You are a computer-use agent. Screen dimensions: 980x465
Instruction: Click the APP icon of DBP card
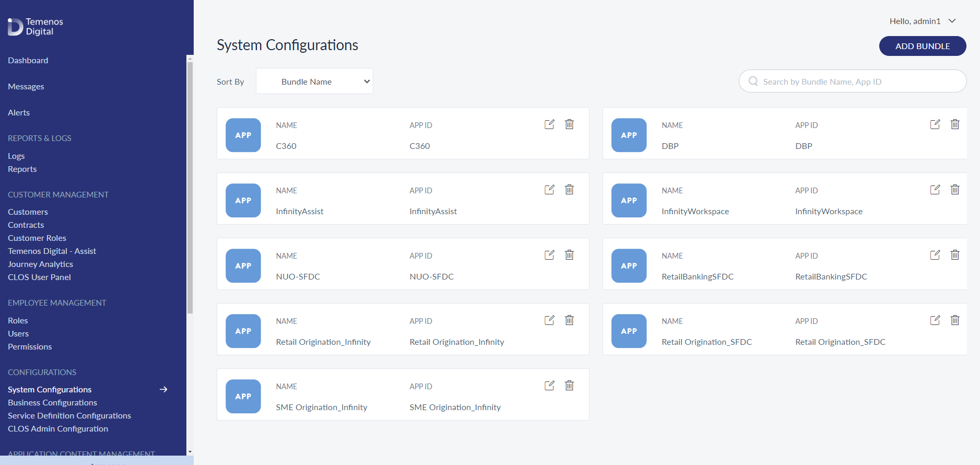coord(629,135)
